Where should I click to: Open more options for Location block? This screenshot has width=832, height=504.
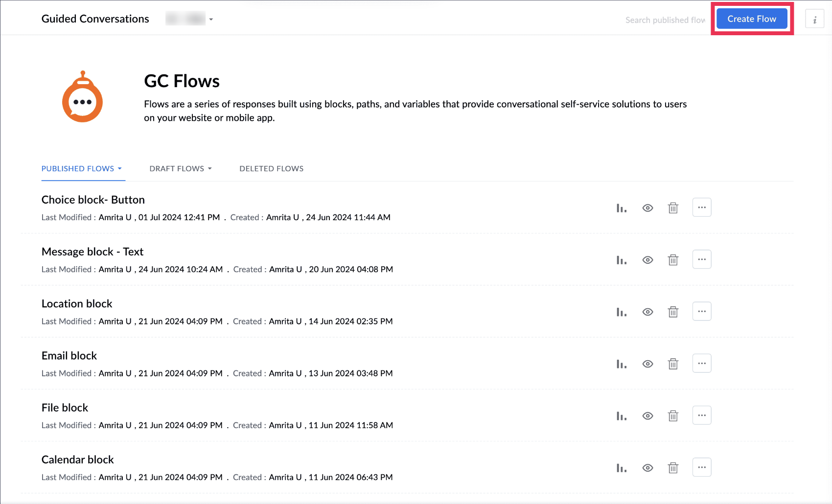point(701,311)
